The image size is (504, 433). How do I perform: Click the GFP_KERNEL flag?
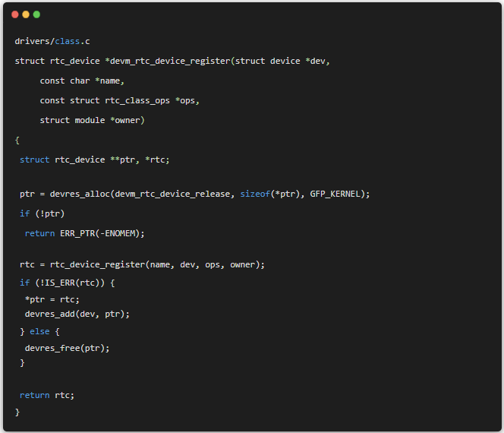pos(337,194)
